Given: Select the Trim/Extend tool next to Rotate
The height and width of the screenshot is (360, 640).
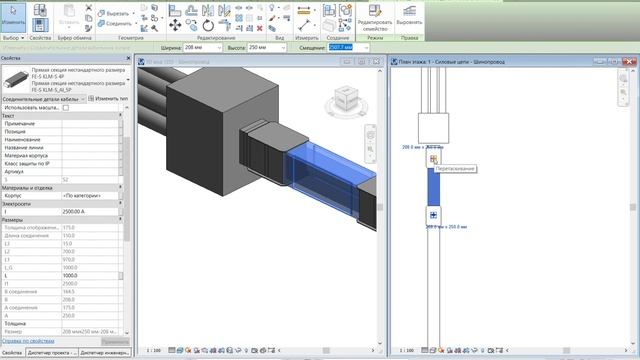Looking at the screenshot, I should pos(224,25).
